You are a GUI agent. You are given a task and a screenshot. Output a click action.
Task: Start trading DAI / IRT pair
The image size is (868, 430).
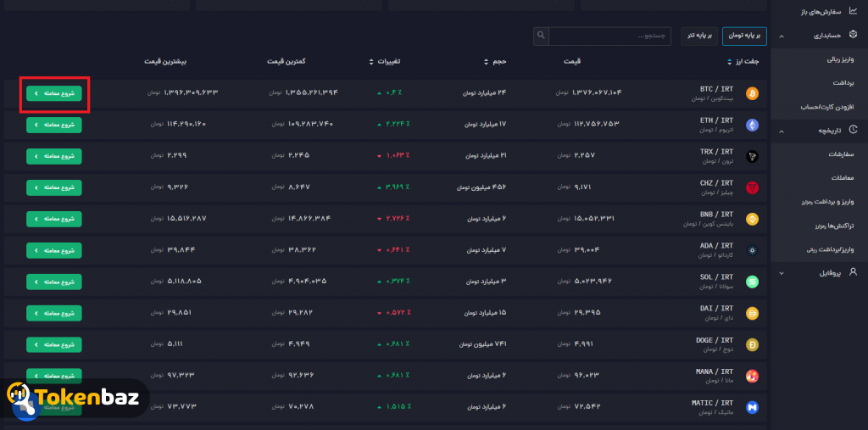click(53, 313)
